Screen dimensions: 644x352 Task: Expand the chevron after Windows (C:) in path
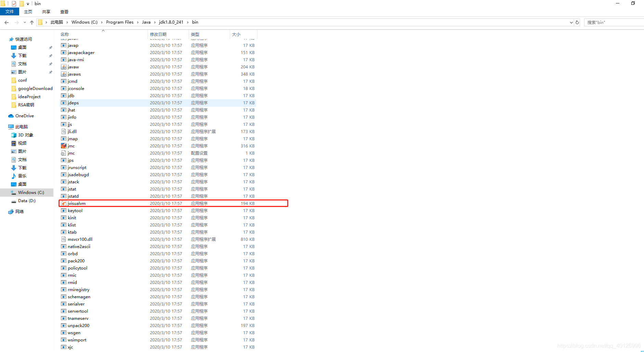102,22
